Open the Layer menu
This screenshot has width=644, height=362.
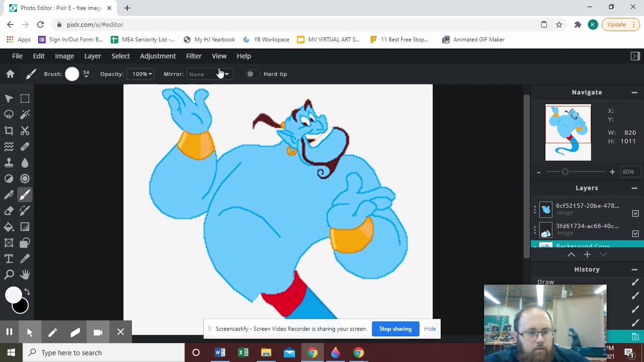93,56
